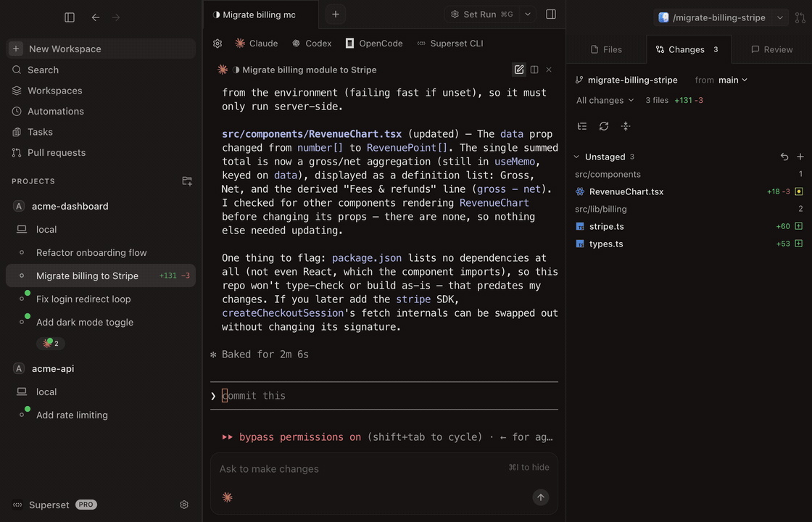Click the package.json reference in chat
This screenshot has width=812, height=522.
click(x=367, y=258)
